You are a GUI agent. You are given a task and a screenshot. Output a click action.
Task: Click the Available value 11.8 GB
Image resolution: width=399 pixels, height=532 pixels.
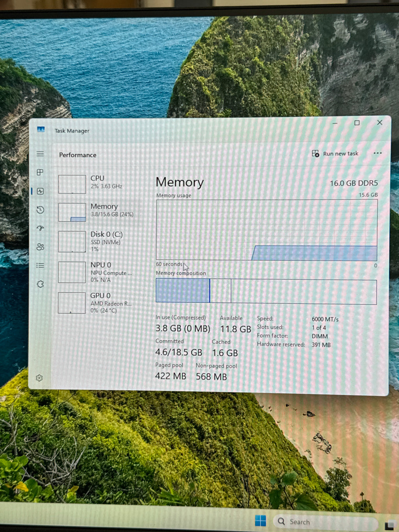(236, 329)
